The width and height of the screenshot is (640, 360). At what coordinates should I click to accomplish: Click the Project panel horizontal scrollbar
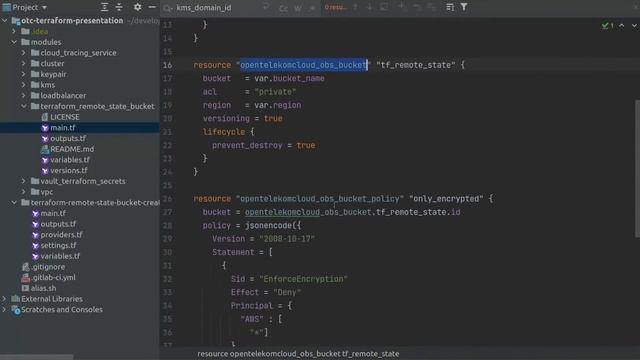click(37, 357)
